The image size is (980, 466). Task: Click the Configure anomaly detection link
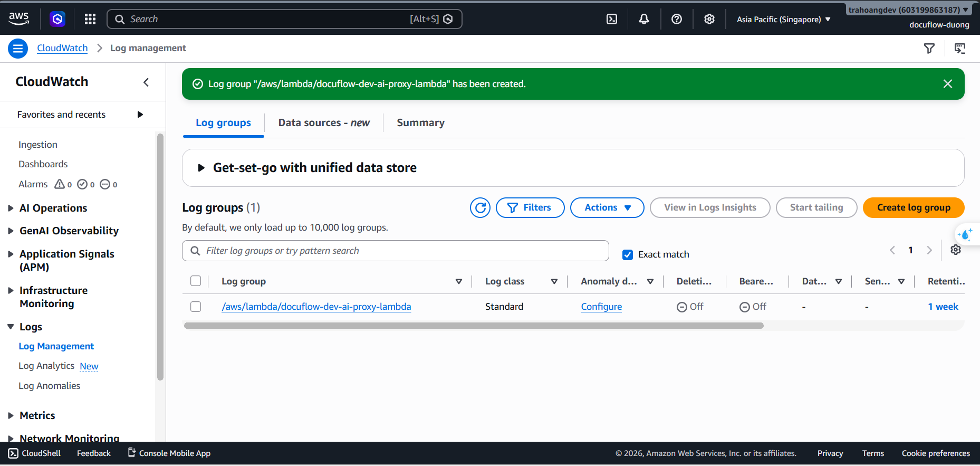point(601,307)
